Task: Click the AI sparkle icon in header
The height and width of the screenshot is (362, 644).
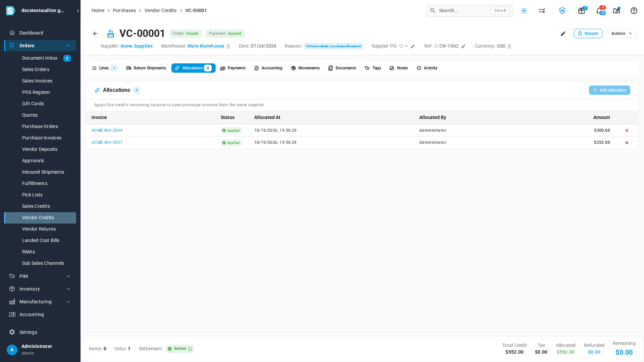Action: 524,11
